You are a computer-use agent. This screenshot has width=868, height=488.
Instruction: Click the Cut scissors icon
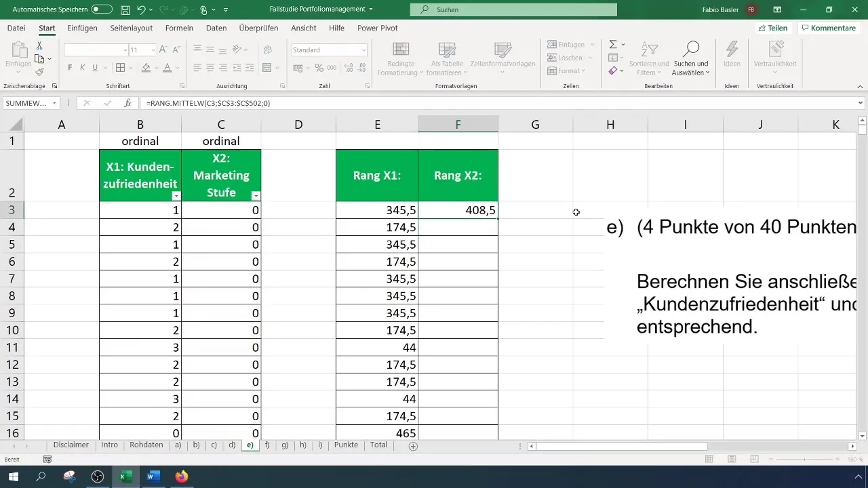click(39, 45)
